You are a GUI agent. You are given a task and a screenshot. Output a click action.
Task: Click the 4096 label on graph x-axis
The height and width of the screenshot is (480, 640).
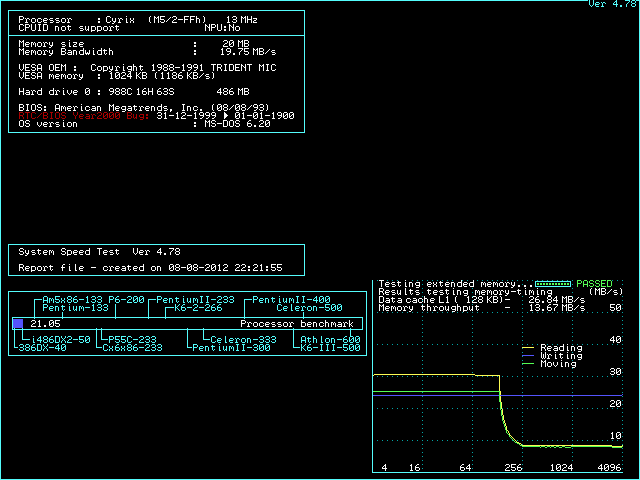[609, 468]
